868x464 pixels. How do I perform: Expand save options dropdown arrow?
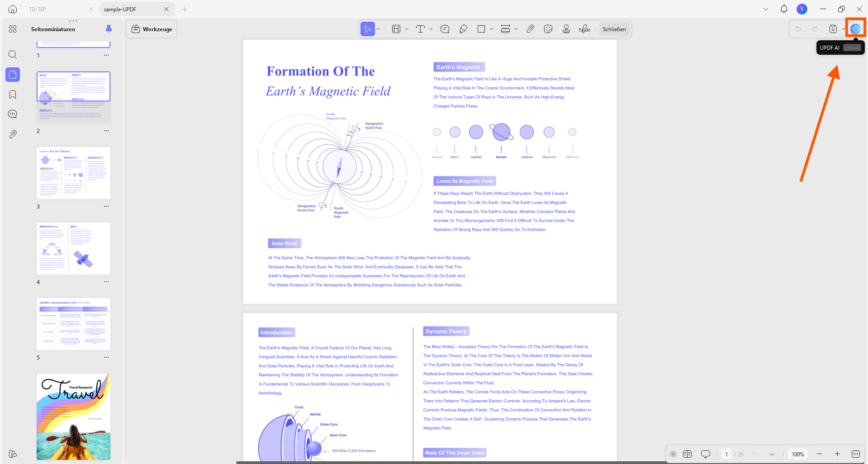tap(843, 29)
